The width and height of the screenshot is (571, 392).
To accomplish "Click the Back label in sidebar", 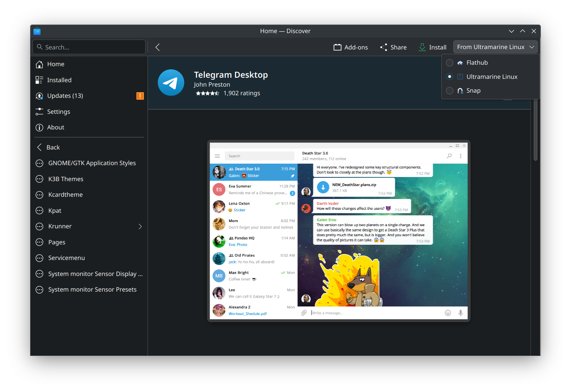I will (x=53, y=148).
